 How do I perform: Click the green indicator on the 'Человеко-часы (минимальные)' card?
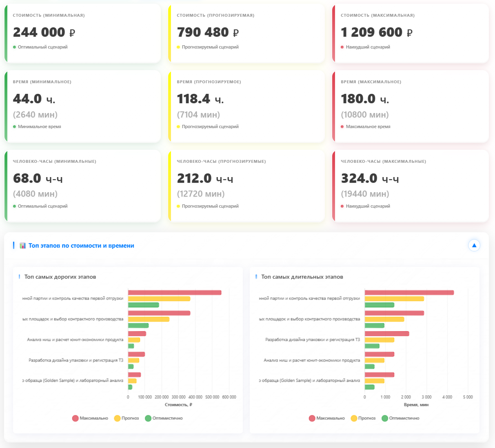(x=13, y=206)
